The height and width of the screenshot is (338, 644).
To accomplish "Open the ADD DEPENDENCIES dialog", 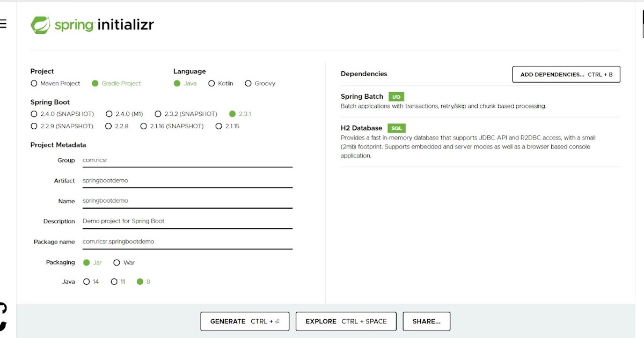I will tap(566, 74).
